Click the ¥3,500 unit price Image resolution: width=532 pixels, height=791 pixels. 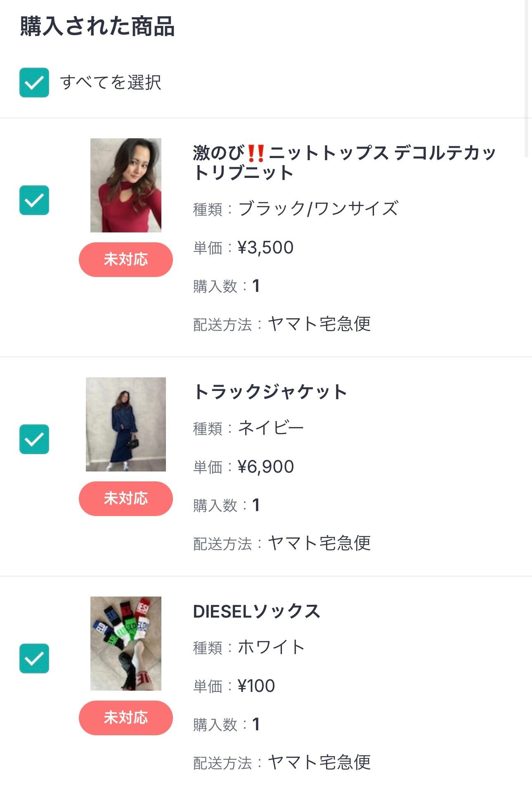click(265, 248)
